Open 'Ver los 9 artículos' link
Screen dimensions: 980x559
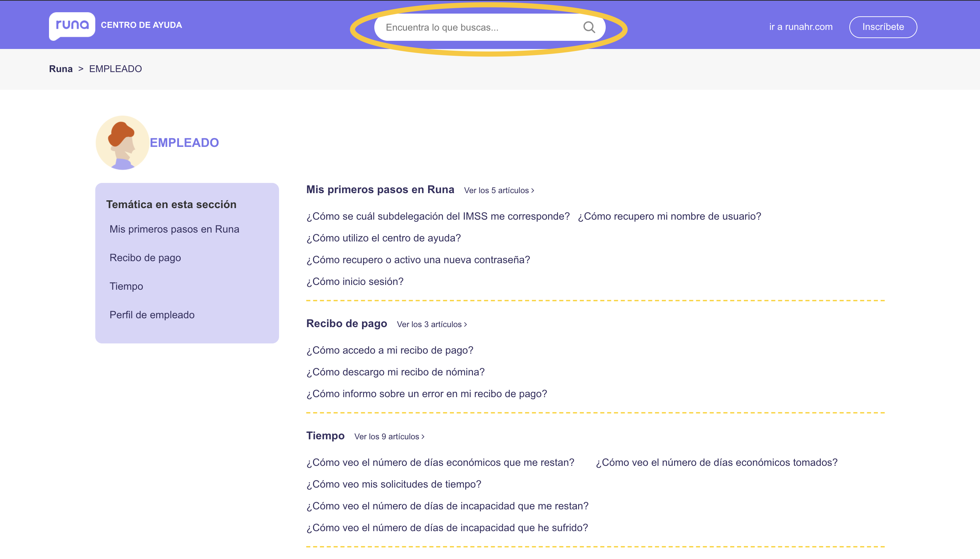(389, 437)
